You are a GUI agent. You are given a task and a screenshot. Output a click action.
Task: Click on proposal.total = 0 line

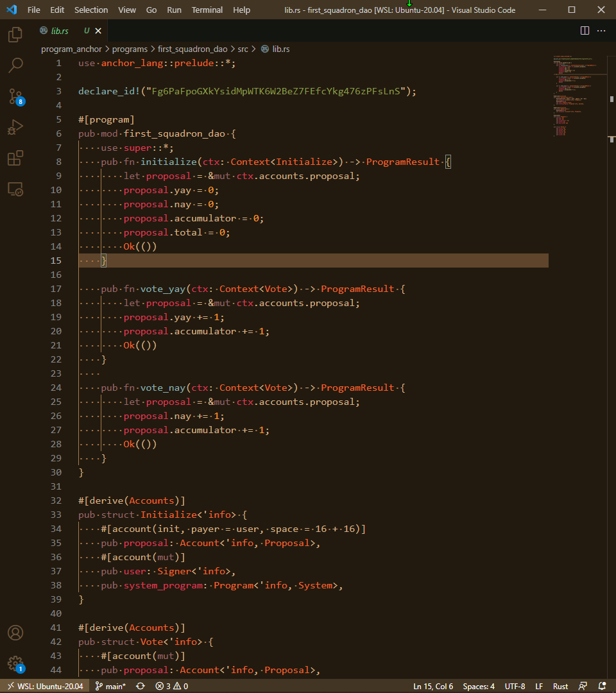(176, 232)
